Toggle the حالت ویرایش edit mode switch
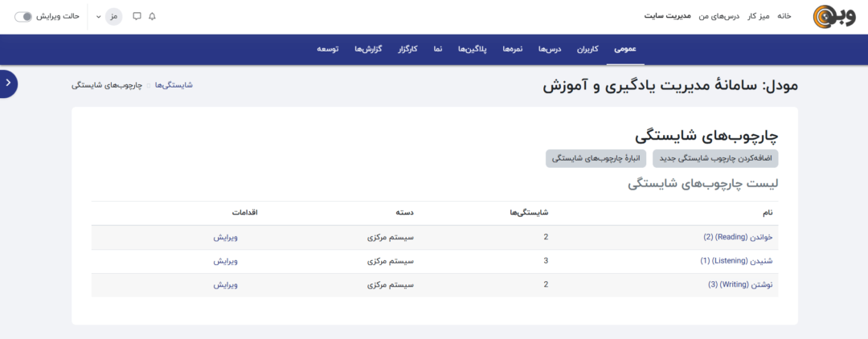Viewport: 868px width, 339px height. click(x=23, y=16)
